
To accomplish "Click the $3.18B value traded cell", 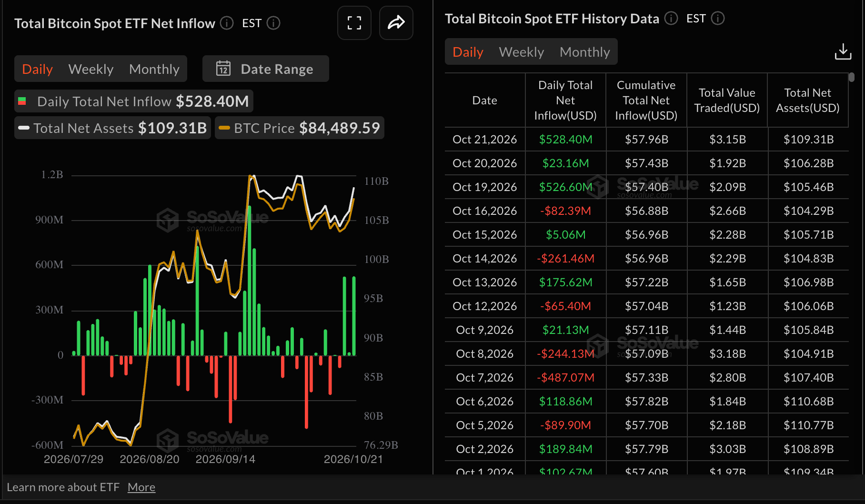I will tap(728, 353).
